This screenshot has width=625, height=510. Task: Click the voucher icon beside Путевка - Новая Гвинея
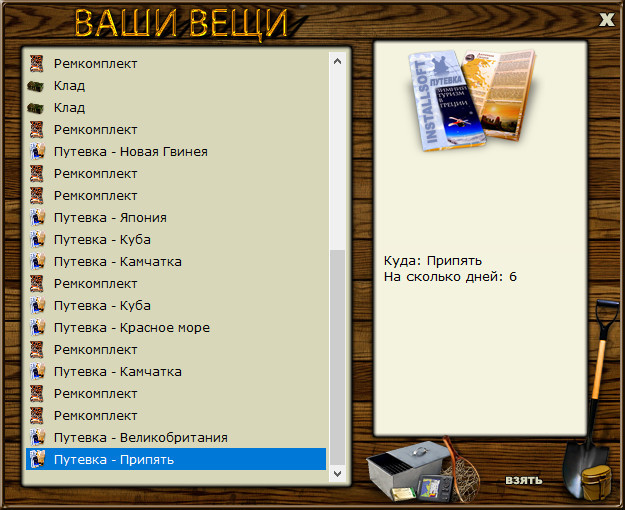[x=37, y=152]
